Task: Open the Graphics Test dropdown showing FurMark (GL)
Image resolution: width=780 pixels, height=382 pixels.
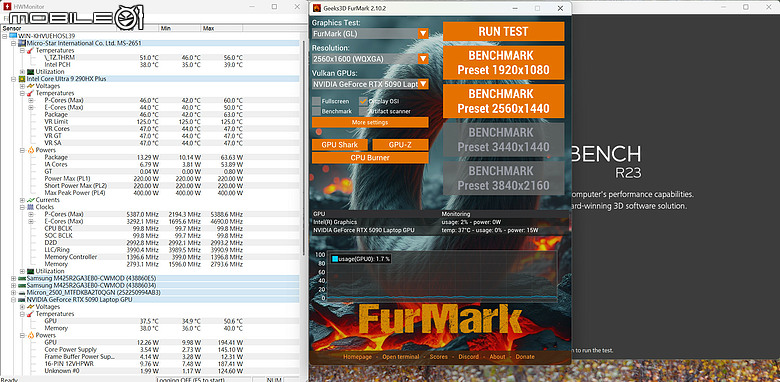Action: click(x=370, y=33)
